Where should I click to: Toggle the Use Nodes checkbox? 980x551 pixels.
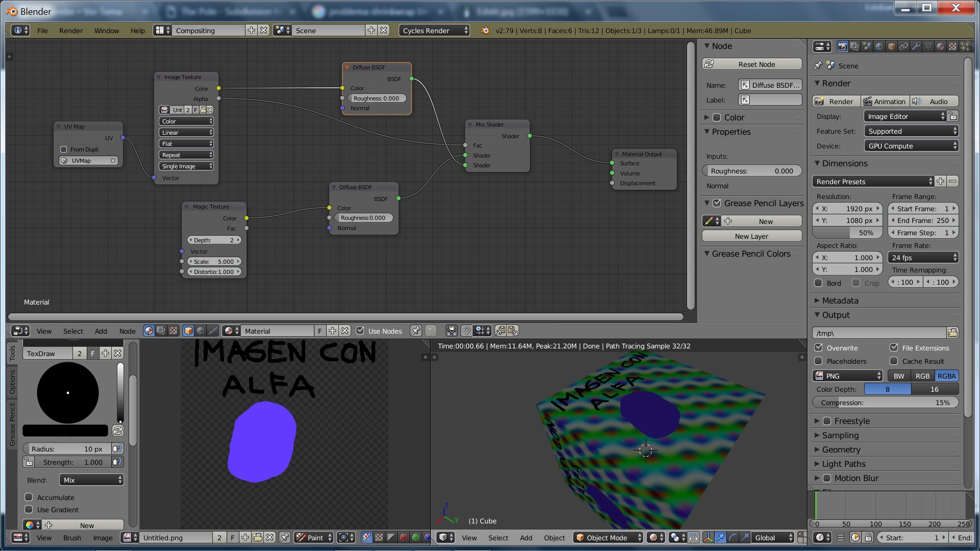pos(360,331)
